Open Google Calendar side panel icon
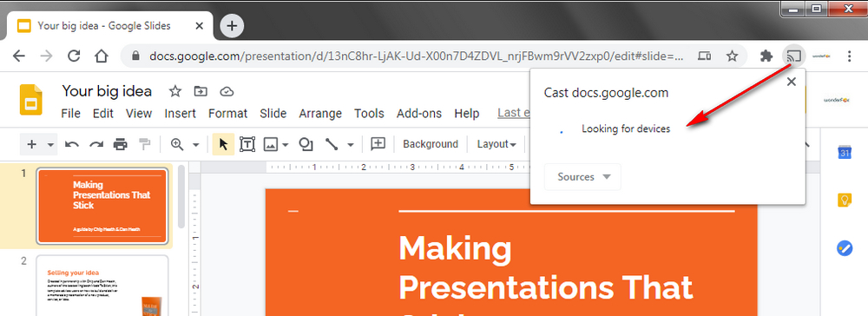 844,152
